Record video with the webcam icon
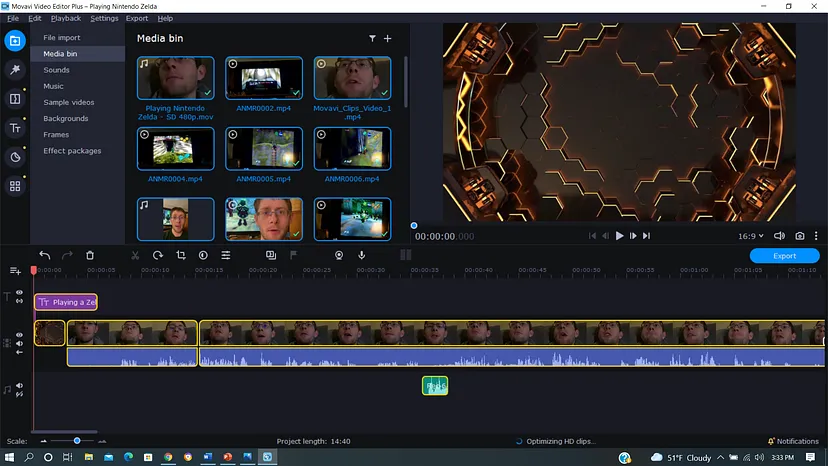The height and width of the screenshot is (466, 828). click(x=339, y=256)
